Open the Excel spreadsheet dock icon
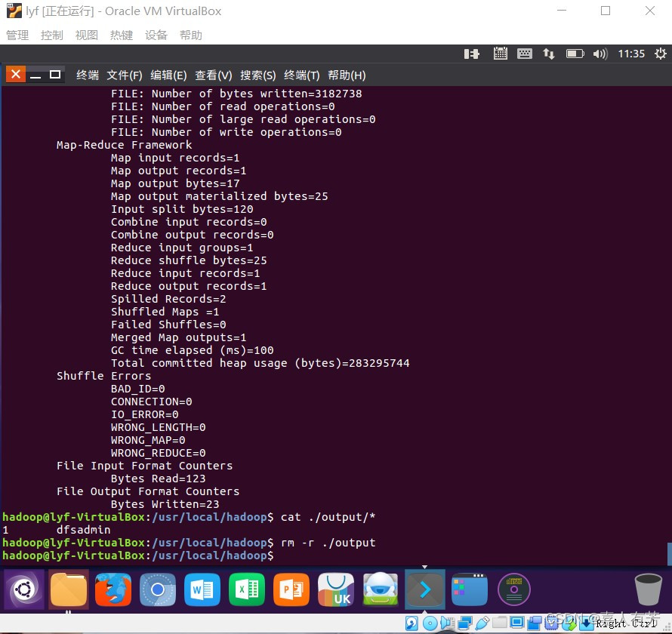 coord(247,590)
